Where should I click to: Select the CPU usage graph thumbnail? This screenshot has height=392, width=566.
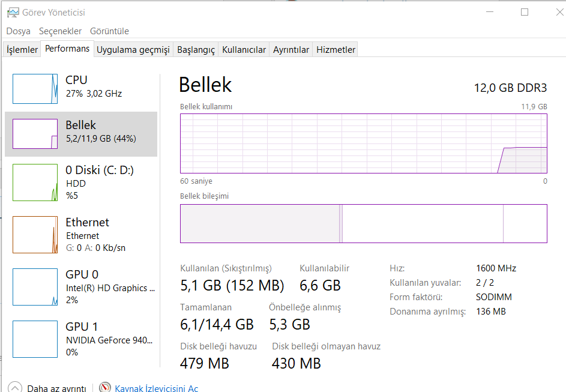coord(35,89)
